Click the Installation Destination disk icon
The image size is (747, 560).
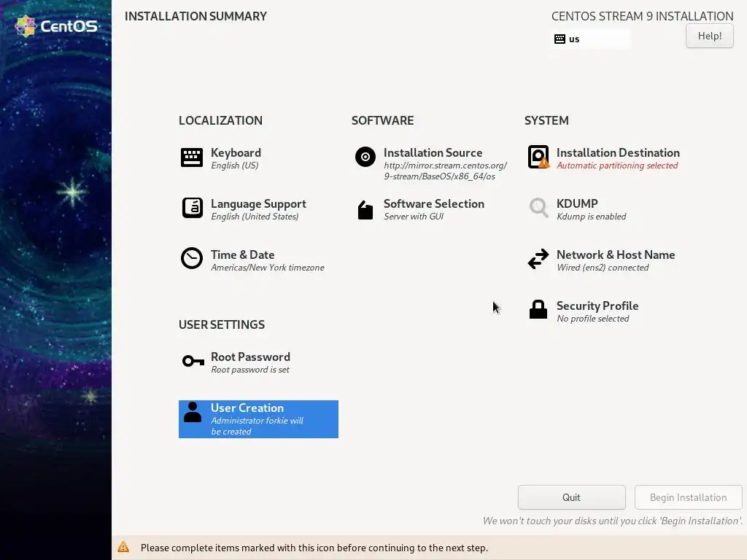pyautogui.click(x=538, y=157)
